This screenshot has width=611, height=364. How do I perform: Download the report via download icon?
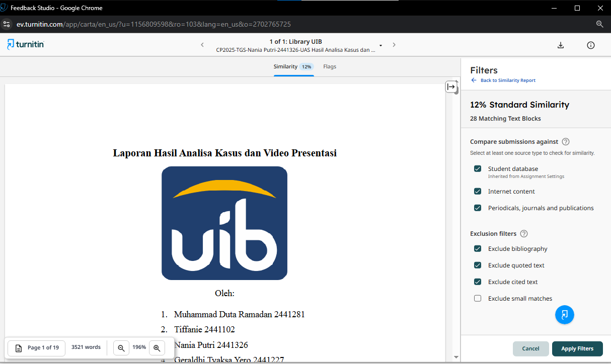[561, 45]
